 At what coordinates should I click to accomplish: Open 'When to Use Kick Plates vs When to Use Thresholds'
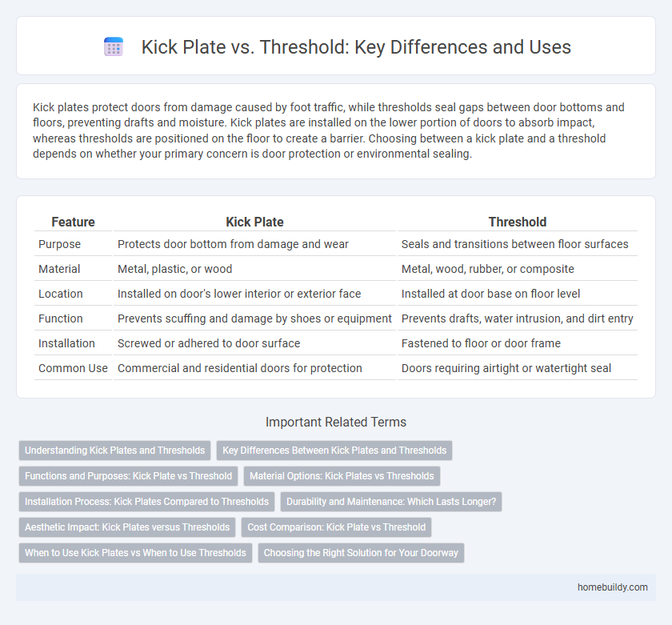(135, 553)
